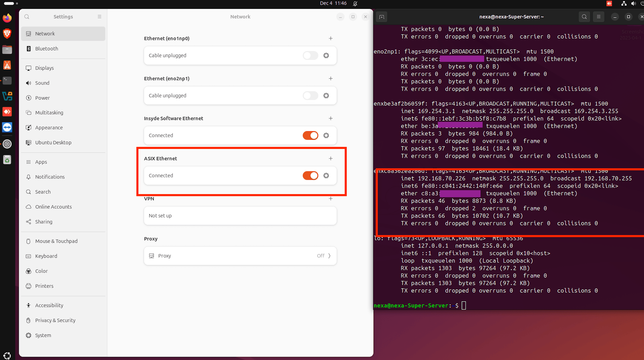Disable Insyde Software Ethernet switch
This screenshot has height=360, width=644.
tap(310, 135)
